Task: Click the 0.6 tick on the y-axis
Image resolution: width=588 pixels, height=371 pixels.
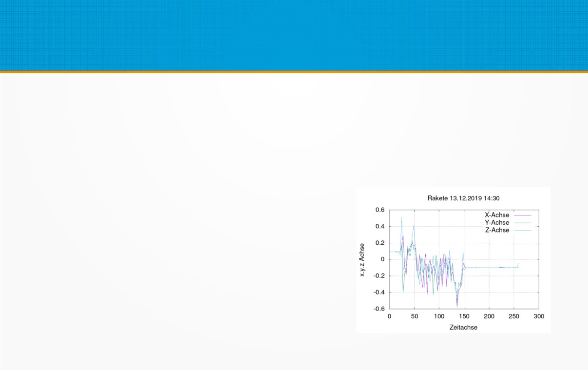Action: pyautogui.click(x=379, y=210)
